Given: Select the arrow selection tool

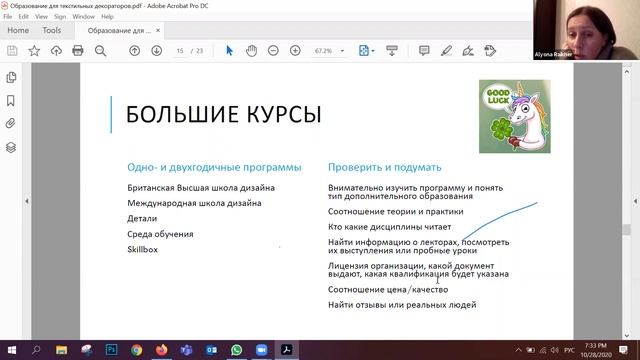Looking at the screenshot, I should pos(229,51).
